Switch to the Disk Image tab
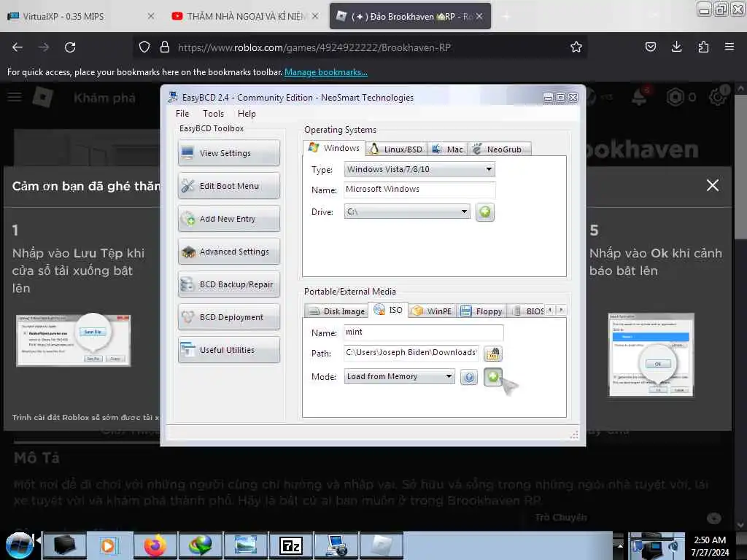Image resolution: width=747 pixels, height=560 pixels. pos(336,311)
